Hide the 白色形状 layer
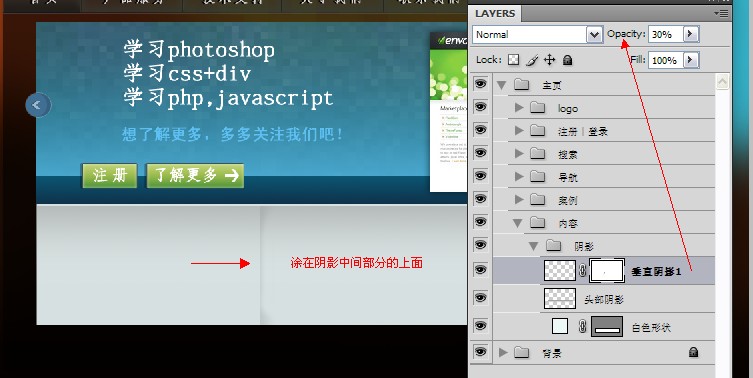 480,326
